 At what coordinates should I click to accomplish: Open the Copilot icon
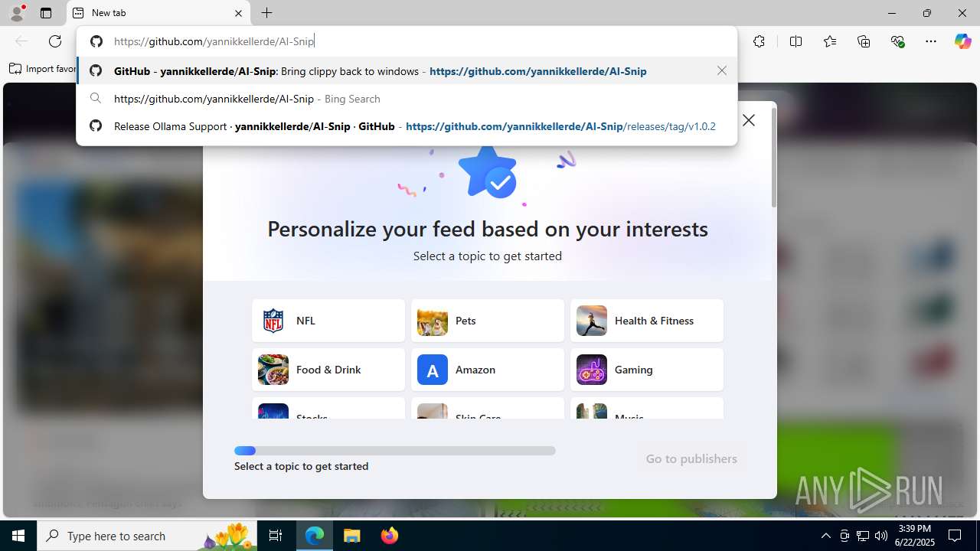tap(962, 41)
